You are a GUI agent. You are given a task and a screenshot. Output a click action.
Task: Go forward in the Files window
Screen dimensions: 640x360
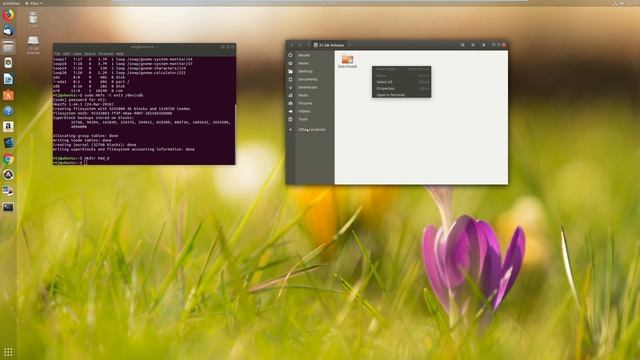click(x=300, y=45)
